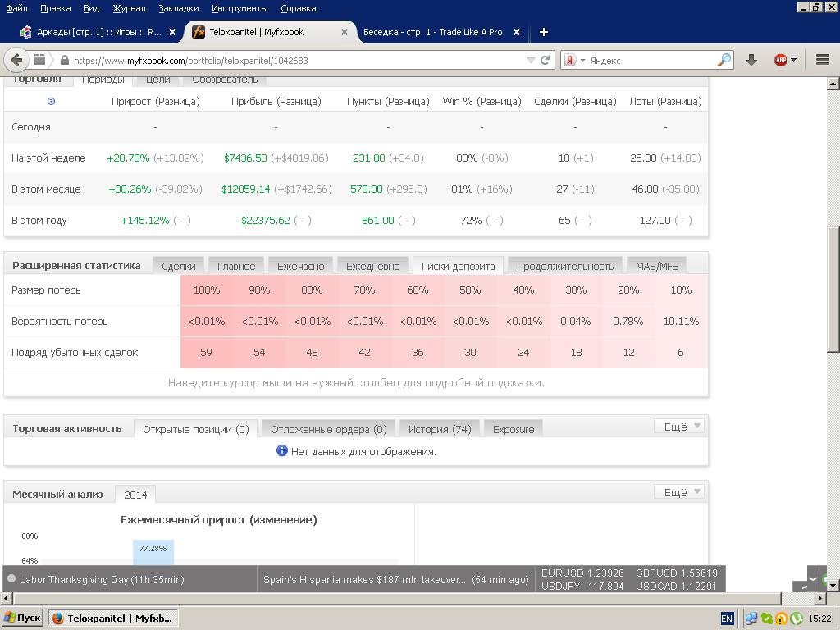840x630 pixels.
Task: Click the Adblock Plus ABP icon
Action: [781, 60]
